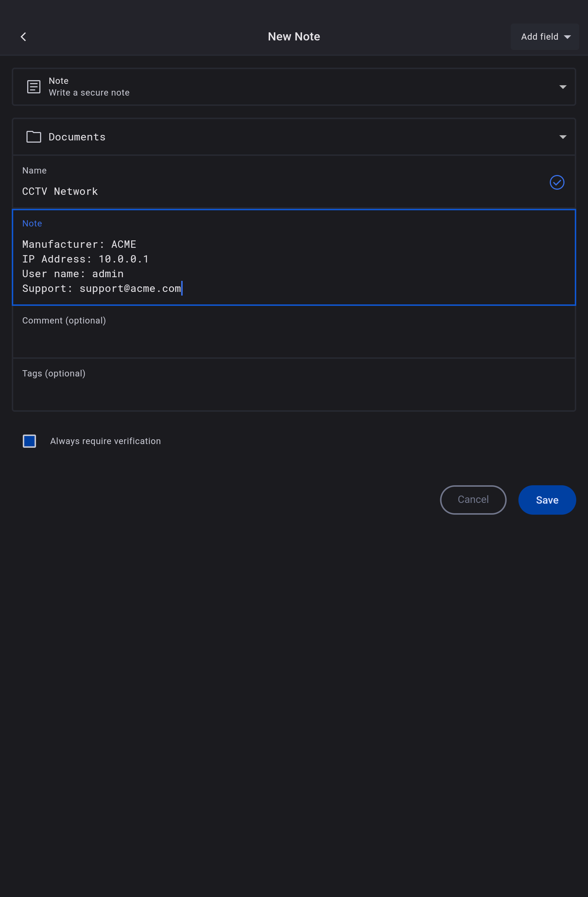Click the Add field caret arrow
Screen dimensions: 588x897
[x=567, y=37]
